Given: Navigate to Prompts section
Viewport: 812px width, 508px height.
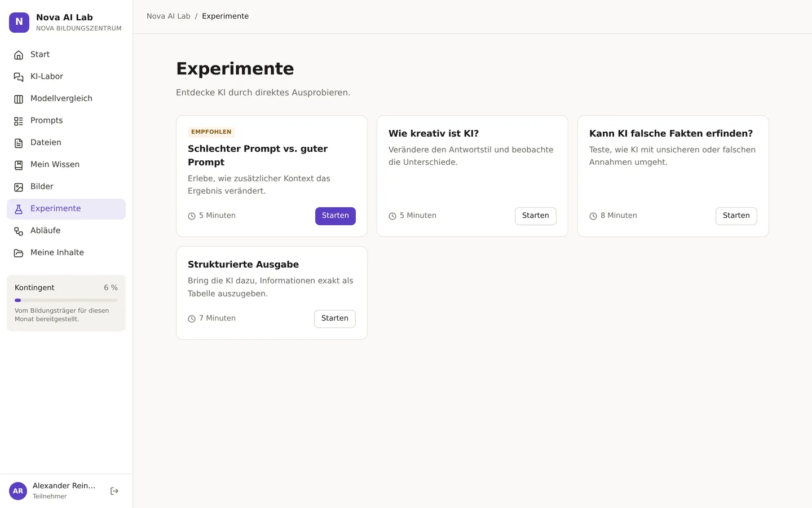Looking at the screenshot, I should 66,121.
